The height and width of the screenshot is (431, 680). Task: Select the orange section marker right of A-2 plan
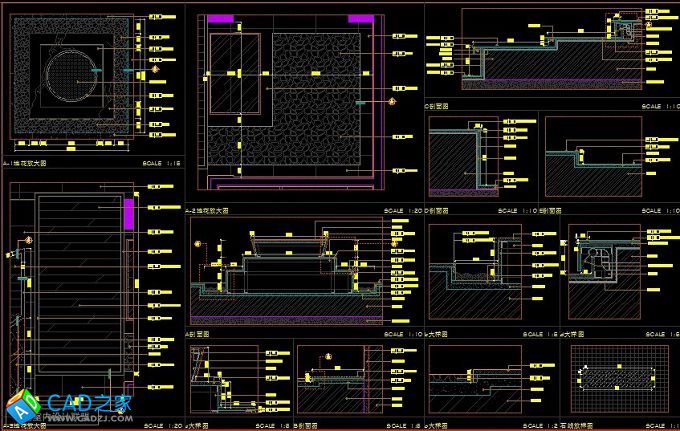392,101
